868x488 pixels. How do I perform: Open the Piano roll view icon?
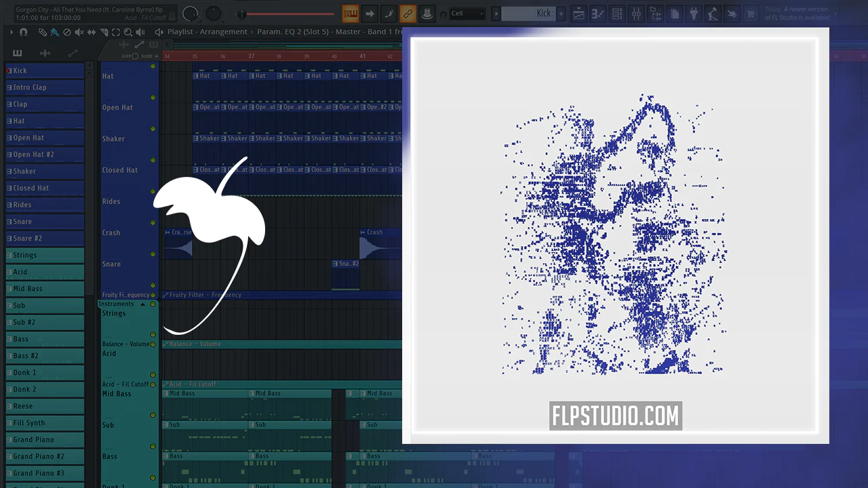coord(598,13)
